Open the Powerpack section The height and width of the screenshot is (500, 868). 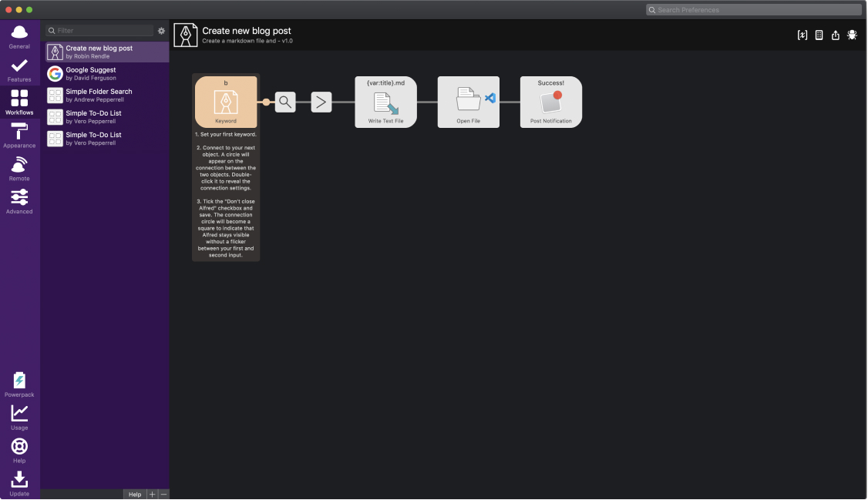tap(19, 385)
